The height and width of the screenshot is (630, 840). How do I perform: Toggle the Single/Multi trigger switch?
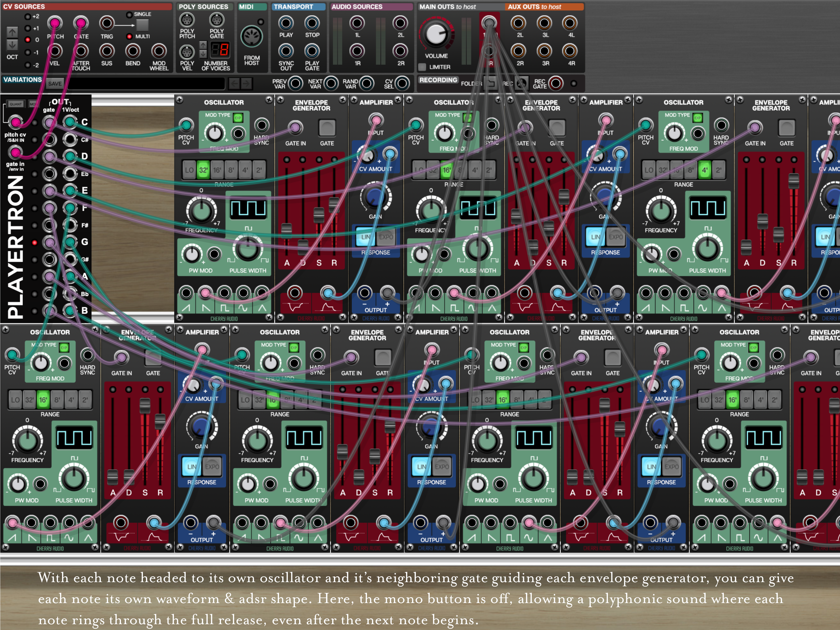[x=142, y=25]
